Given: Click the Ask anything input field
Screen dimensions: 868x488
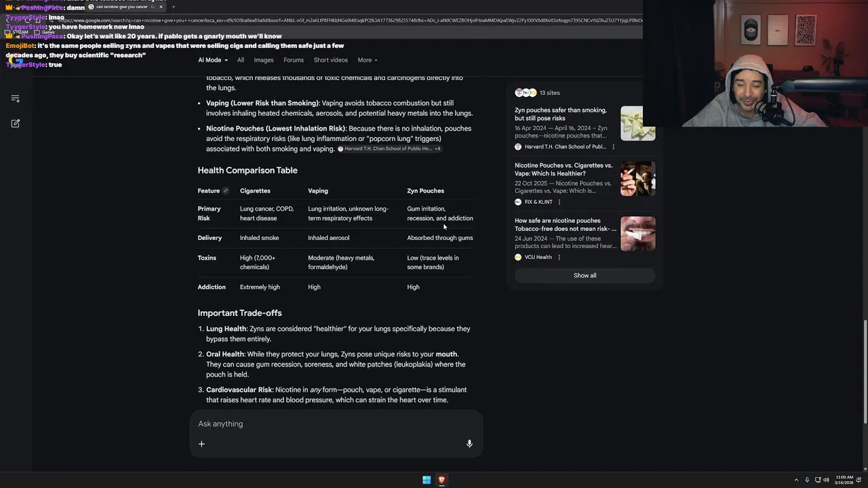Looking at the screenshot, I should 336,424.
